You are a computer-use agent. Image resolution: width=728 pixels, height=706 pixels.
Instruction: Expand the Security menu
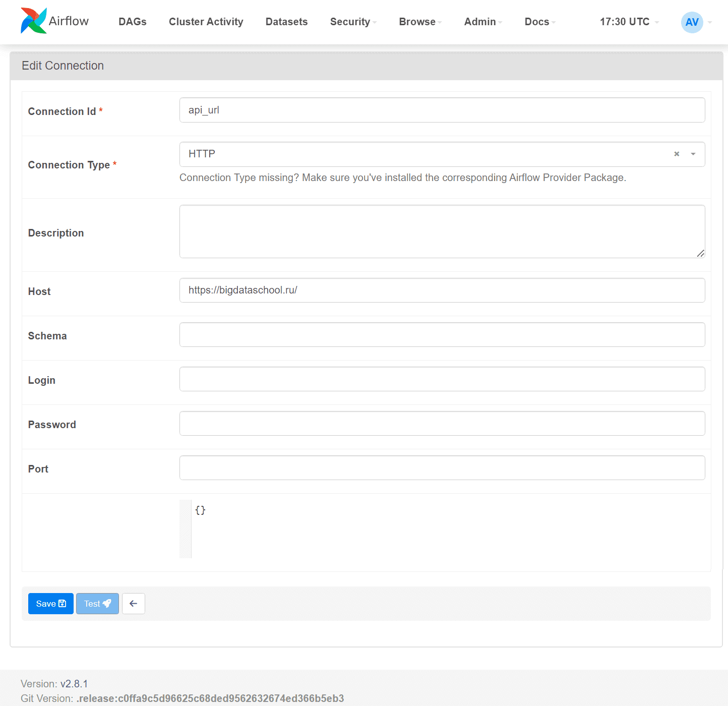(x=353, y=22)
